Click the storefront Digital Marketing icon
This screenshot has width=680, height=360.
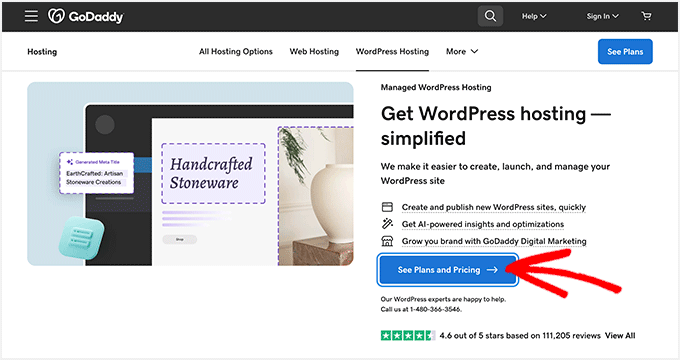coord(387,241)
